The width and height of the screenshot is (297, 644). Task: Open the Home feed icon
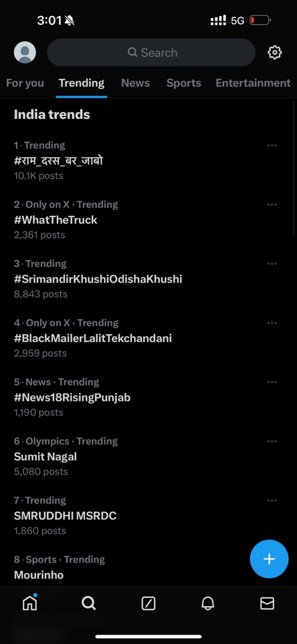[30, 603]
